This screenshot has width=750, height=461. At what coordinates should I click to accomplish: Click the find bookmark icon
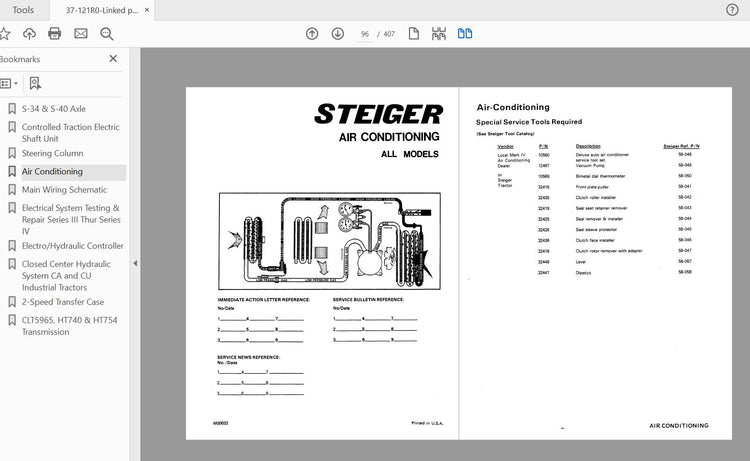(x=35, y=84)
